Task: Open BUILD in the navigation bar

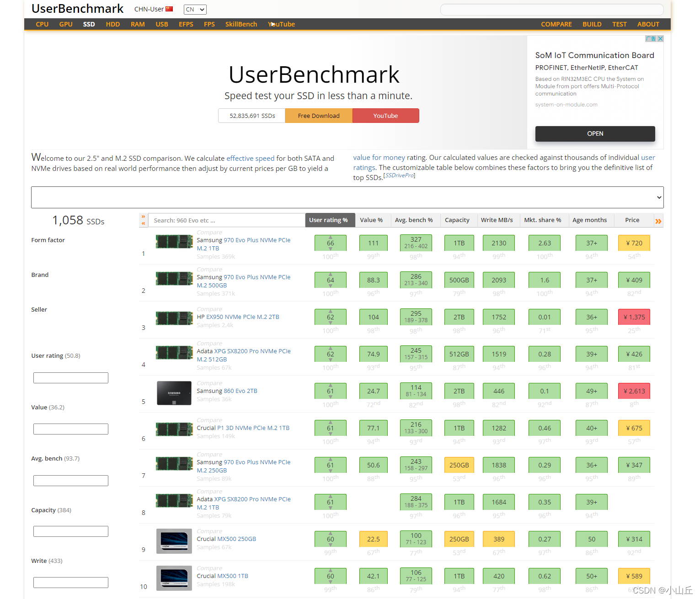Action: pos(592,24)
